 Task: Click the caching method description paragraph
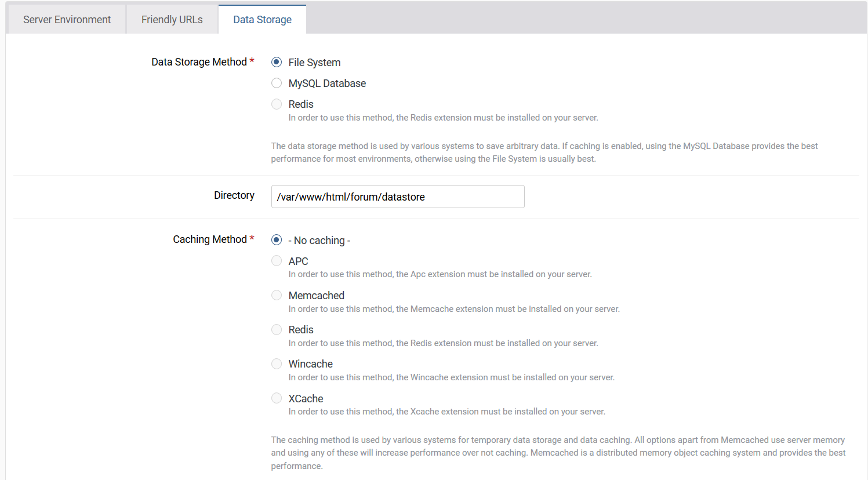(x=558, y=453)
